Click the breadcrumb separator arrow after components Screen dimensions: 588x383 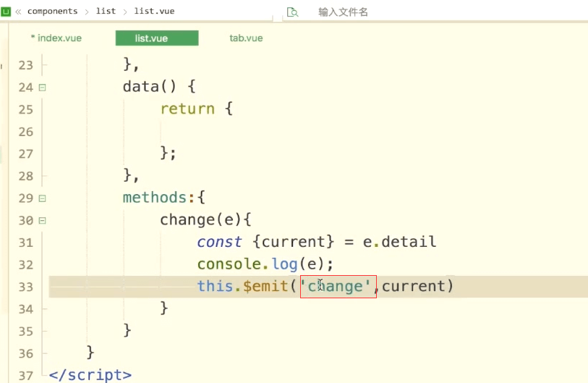point(87,12)
